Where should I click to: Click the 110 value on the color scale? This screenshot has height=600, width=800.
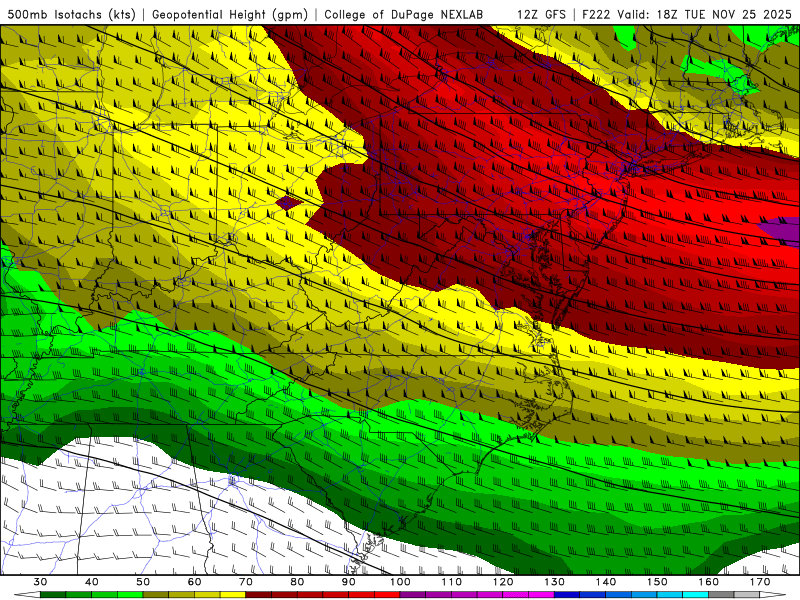pyautogui.click(x=452, y=582)
